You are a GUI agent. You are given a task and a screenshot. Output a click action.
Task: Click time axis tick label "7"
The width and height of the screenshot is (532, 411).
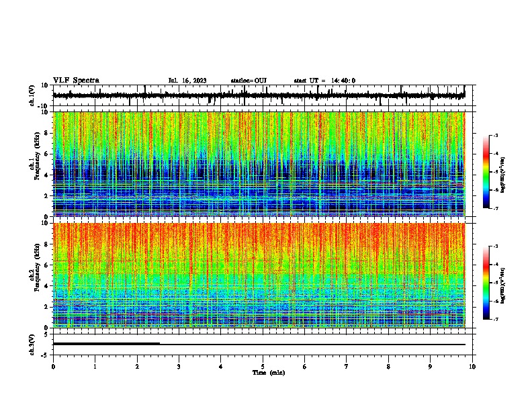(347, 367)
